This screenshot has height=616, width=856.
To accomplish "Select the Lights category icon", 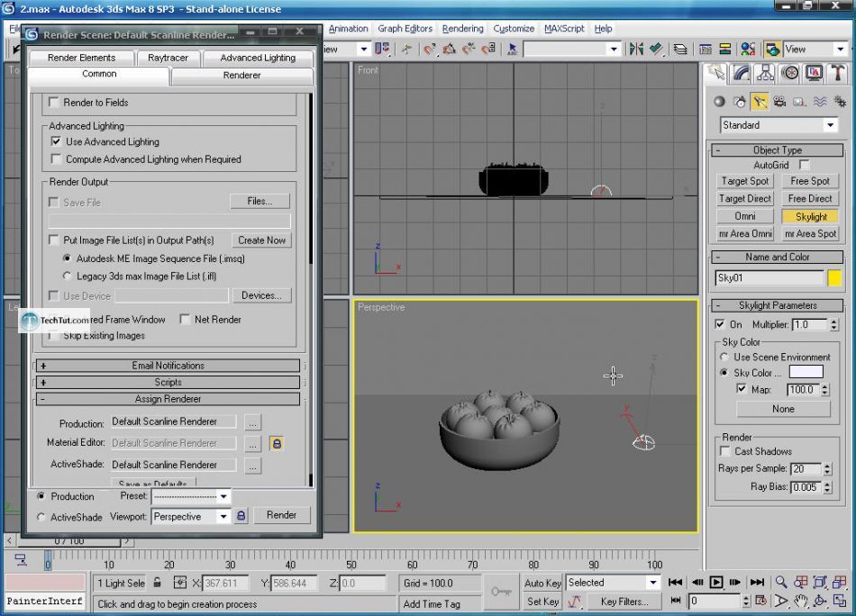I will coord(760,102).
